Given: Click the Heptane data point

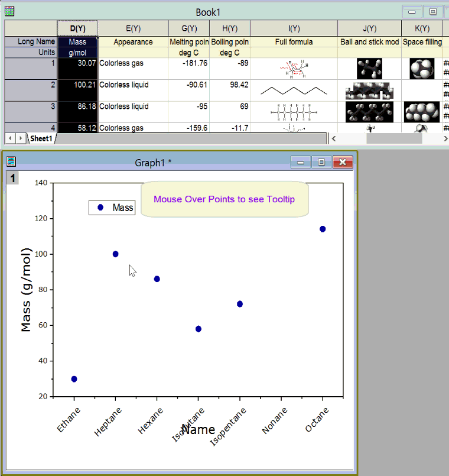Looking at the screenshot, I should [x=115, y=254].
